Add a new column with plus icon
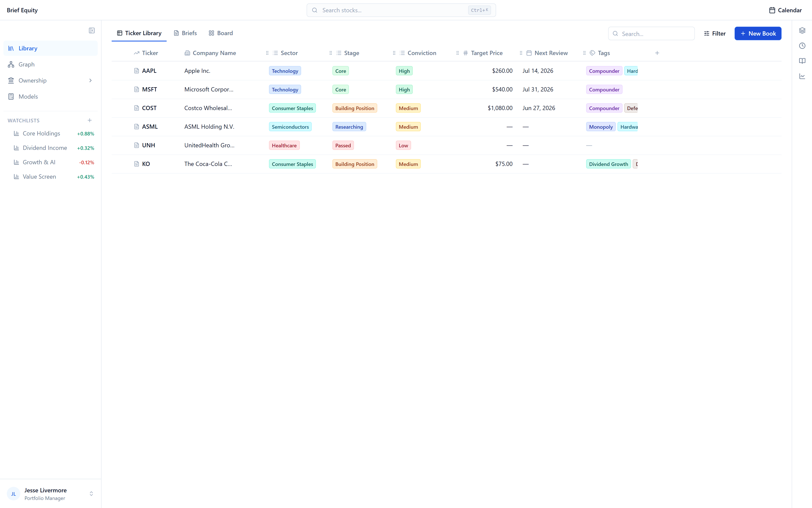The width and height of the screenshot is (812, 508). pyautogui.click(x=657, y=53)
